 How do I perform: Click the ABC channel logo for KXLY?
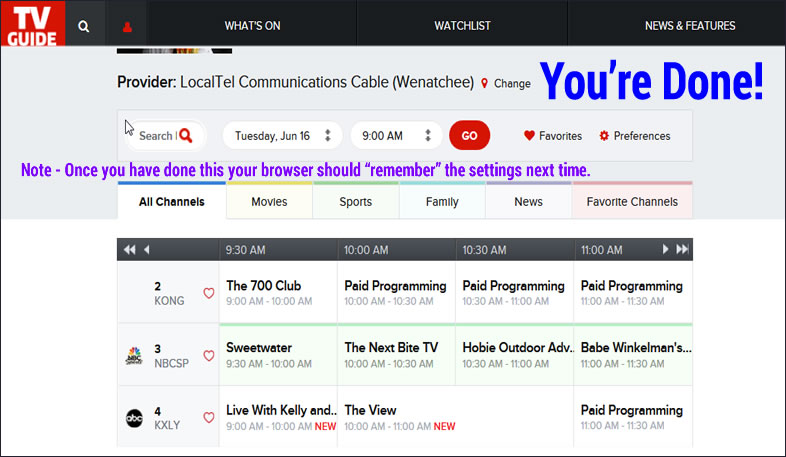tap(134, 418)
